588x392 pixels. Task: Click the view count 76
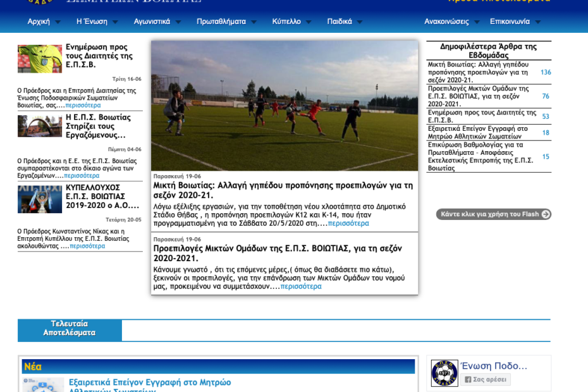pyautogui.click(x=546, y=96)
